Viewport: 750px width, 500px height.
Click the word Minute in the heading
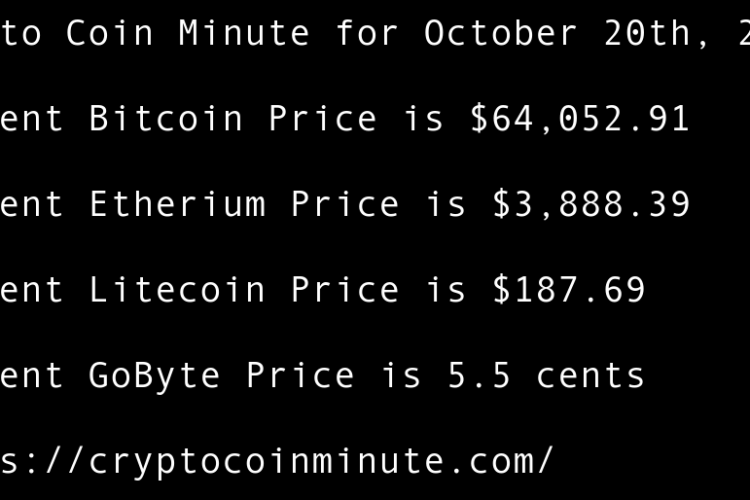(245, 34)
